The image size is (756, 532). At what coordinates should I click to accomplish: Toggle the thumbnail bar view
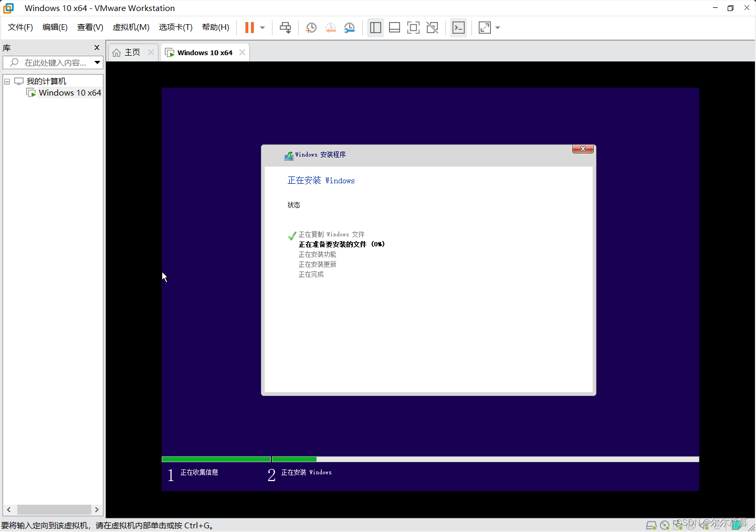click(x=394, y=28)
